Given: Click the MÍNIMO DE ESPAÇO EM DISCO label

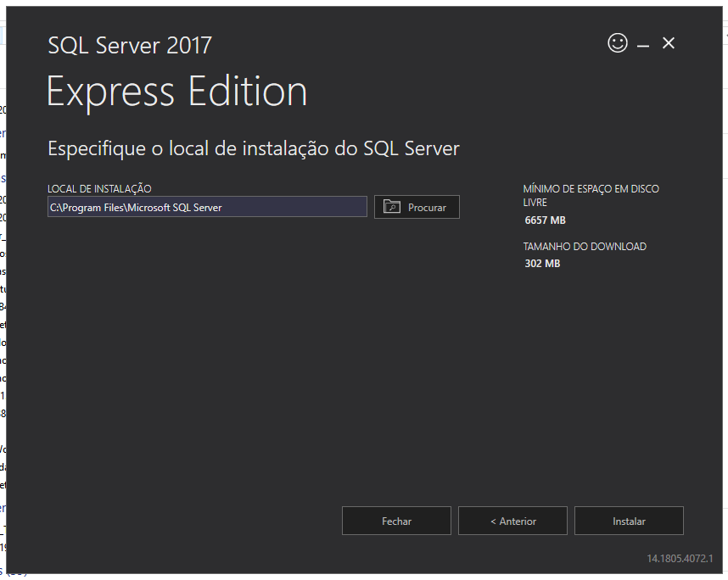Looking at the screenshot, I should [591, 189].
